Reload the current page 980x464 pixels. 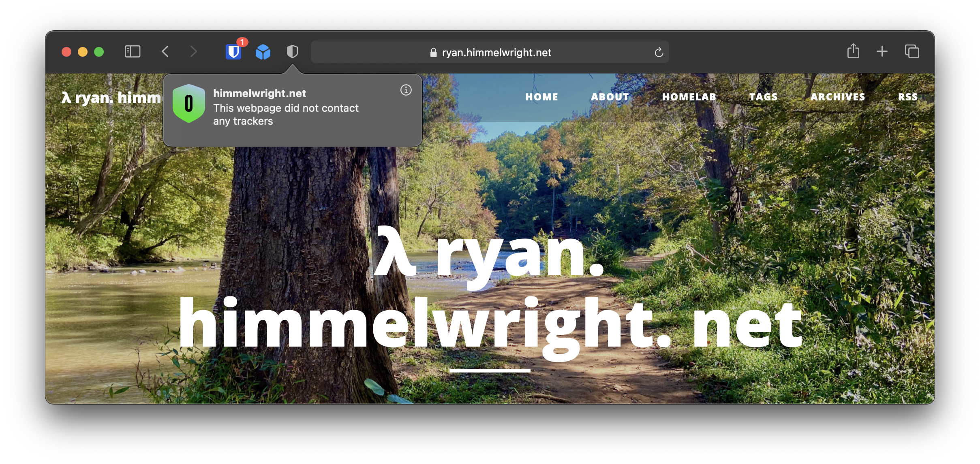(659, 52)
